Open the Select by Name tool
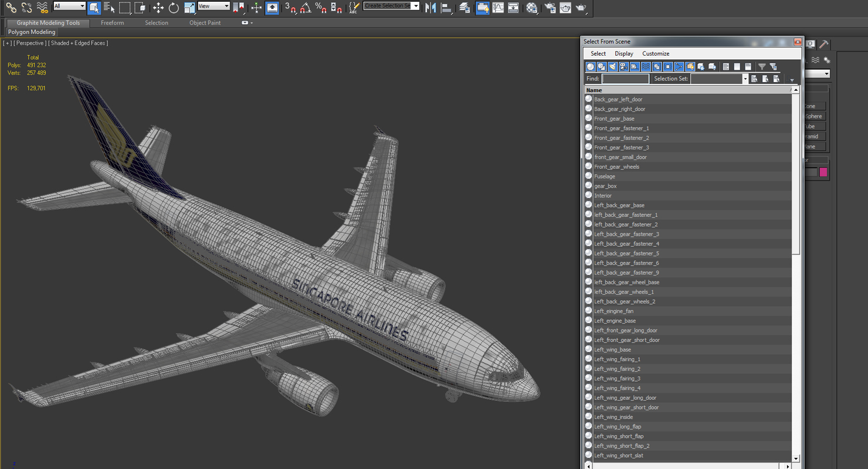Screen dimensions: 868x469 (109, 8)
